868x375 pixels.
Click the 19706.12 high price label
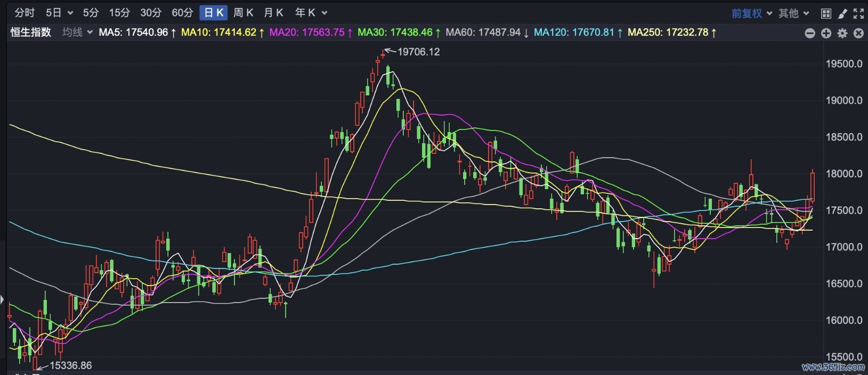tap(419, 52)
